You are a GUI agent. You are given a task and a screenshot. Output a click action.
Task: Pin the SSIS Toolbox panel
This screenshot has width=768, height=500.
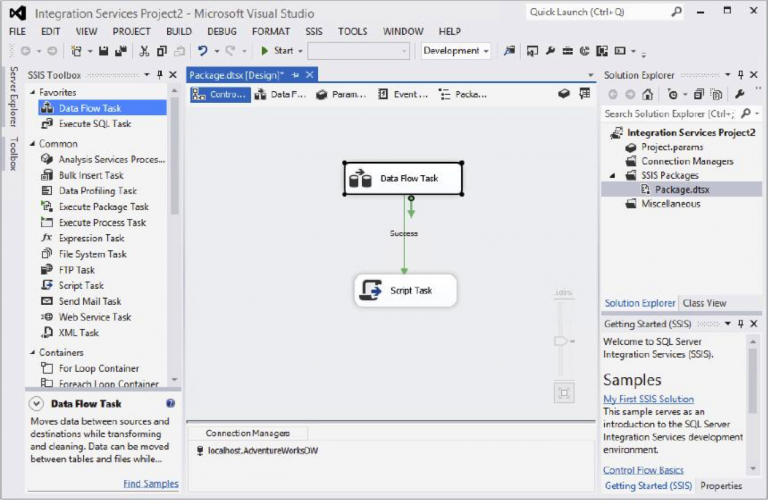[160, 75]
